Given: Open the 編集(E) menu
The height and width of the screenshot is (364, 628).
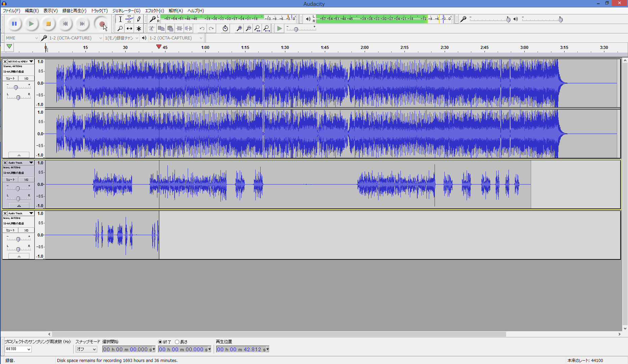Looking at the screenshot, I should (x=32, y=10).
